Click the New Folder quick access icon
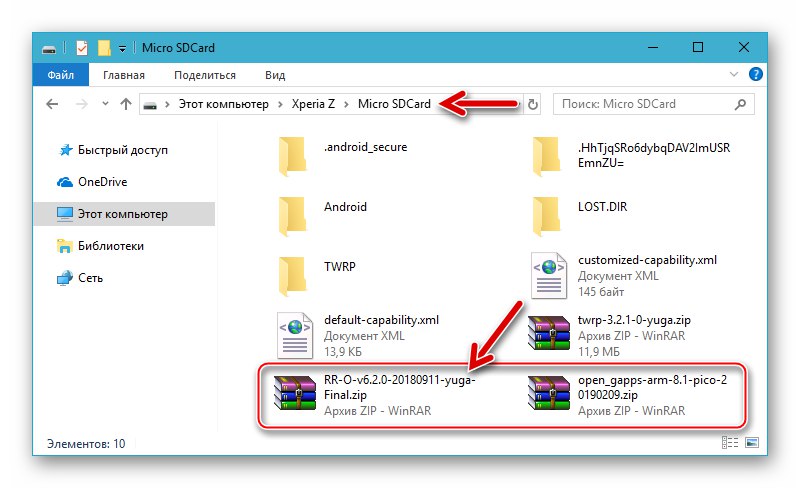The image size is (800, 488). 104,48
